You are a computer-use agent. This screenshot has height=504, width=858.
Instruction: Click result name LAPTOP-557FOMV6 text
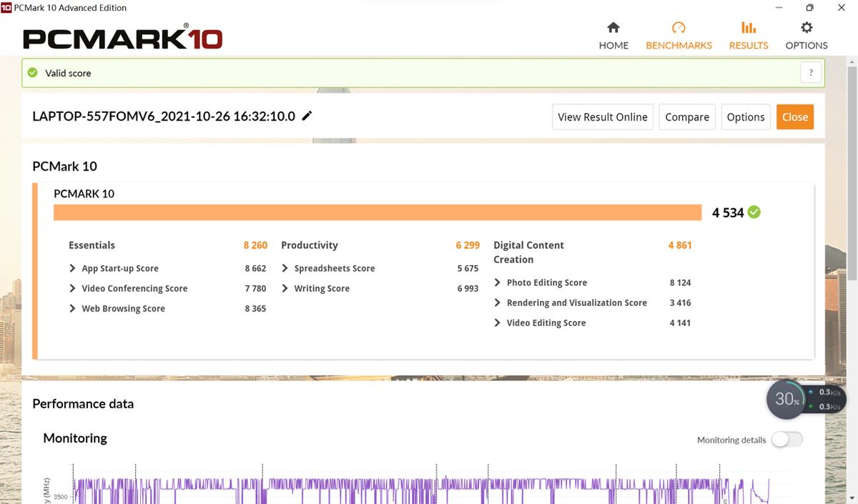(164, 117)
